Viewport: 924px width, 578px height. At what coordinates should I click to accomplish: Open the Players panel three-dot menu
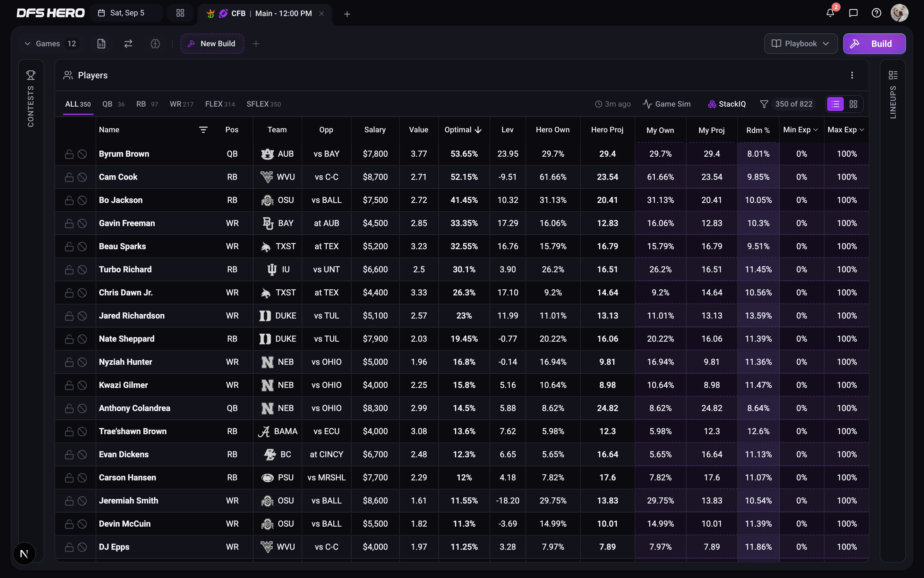pyautogui.click(x=852, y=75)
